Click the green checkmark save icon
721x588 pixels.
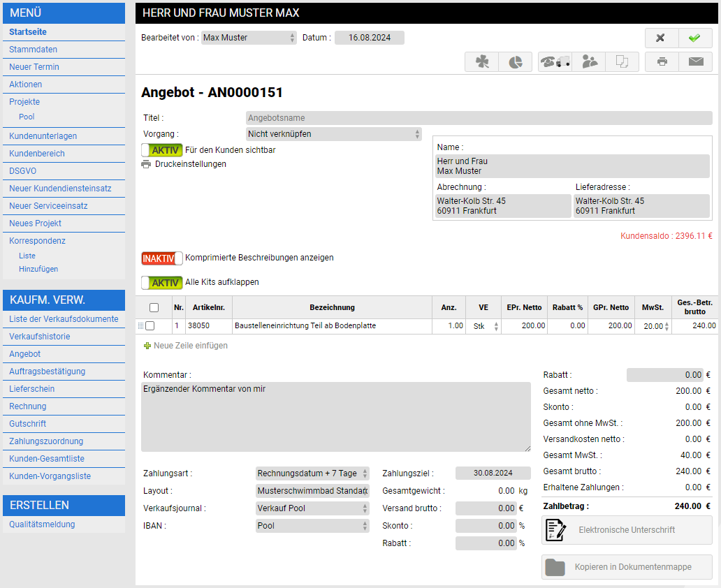pyautogui.click(x=695, y=38)
